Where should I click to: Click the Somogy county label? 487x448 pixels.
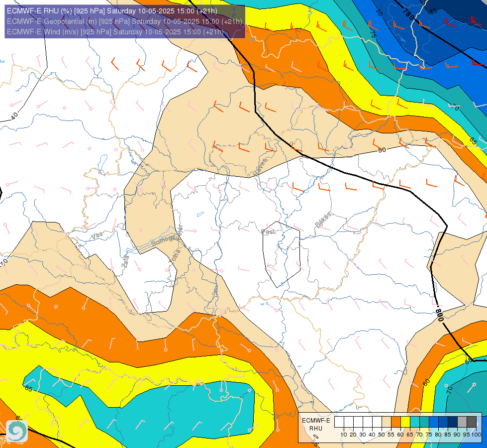163,240
